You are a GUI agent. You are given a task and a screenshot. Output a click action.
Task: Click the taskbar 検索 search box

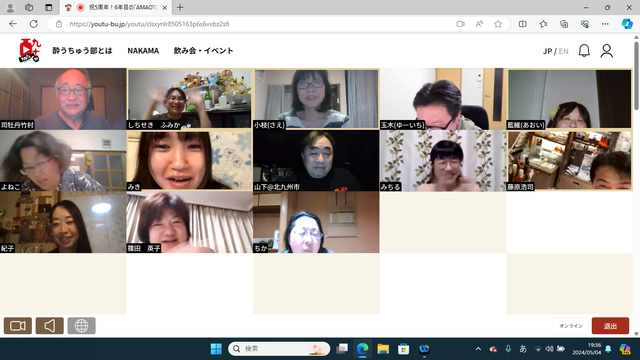(279, 349)
